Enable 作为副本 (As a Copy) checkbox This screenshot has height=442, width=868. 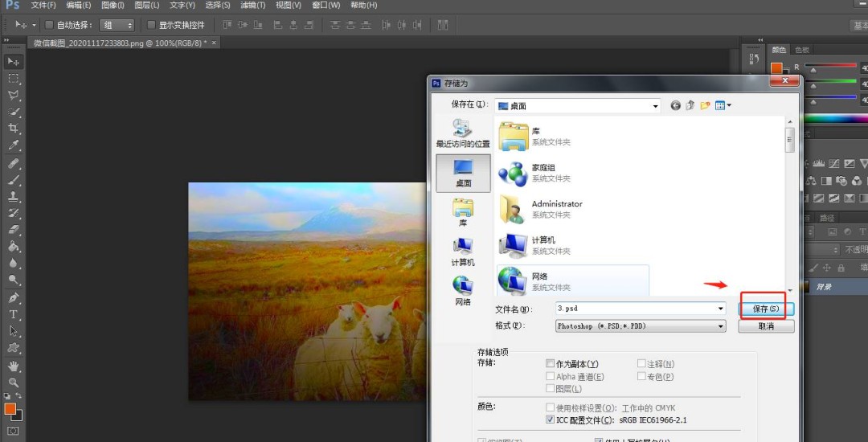551,364
